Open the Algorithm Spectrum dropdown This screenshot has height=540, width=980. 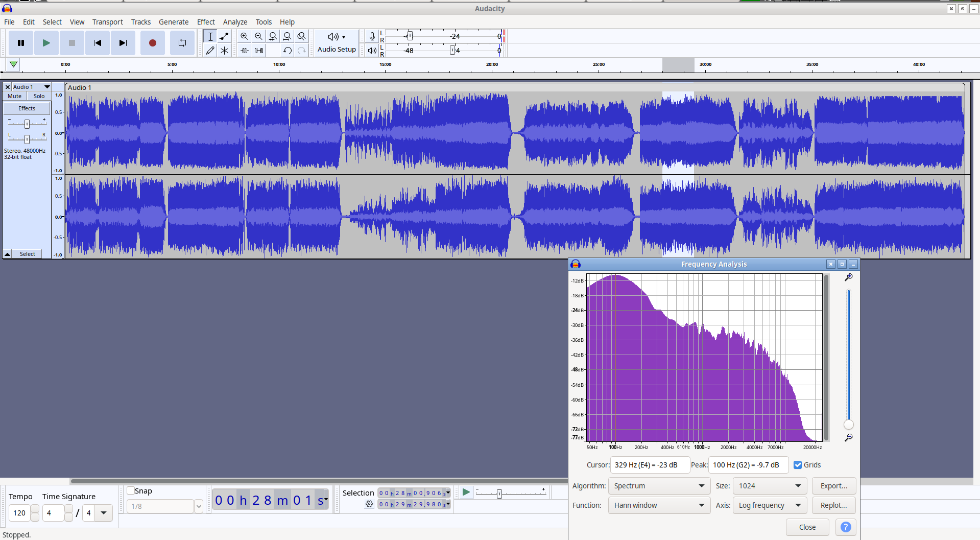pos(659,486)
